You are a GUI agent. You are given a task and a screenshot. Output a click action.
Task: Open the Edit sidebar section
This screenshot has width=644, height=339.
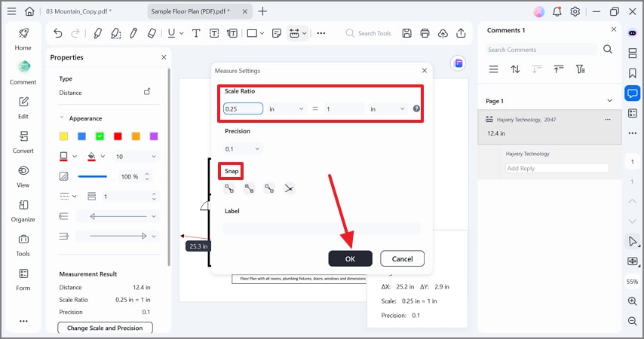tap(23, 108)
